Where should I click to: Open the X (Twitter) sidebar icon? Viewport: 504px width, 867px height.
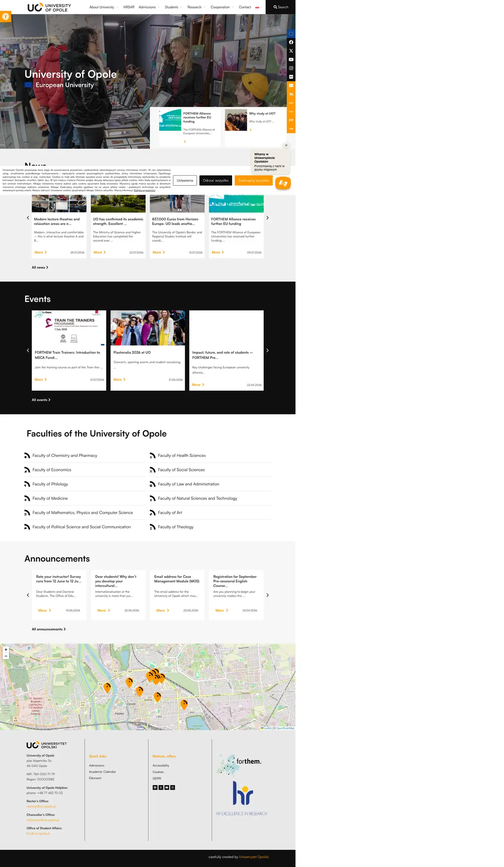click(291, 51)
